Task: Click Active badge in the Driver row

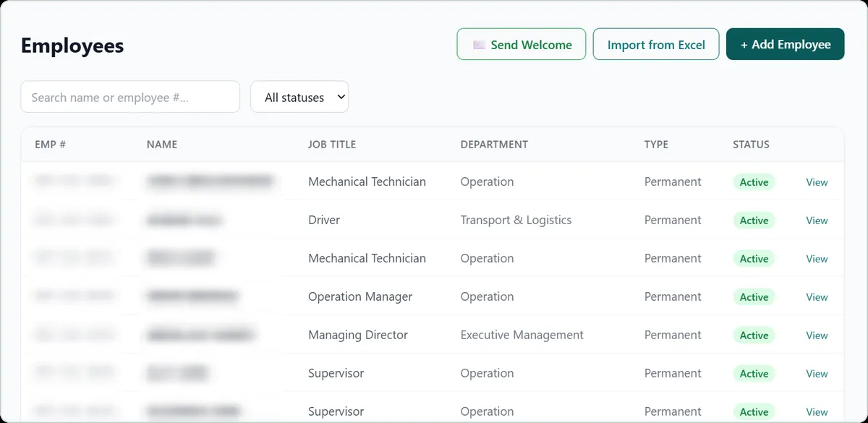Action: (754, 221)
